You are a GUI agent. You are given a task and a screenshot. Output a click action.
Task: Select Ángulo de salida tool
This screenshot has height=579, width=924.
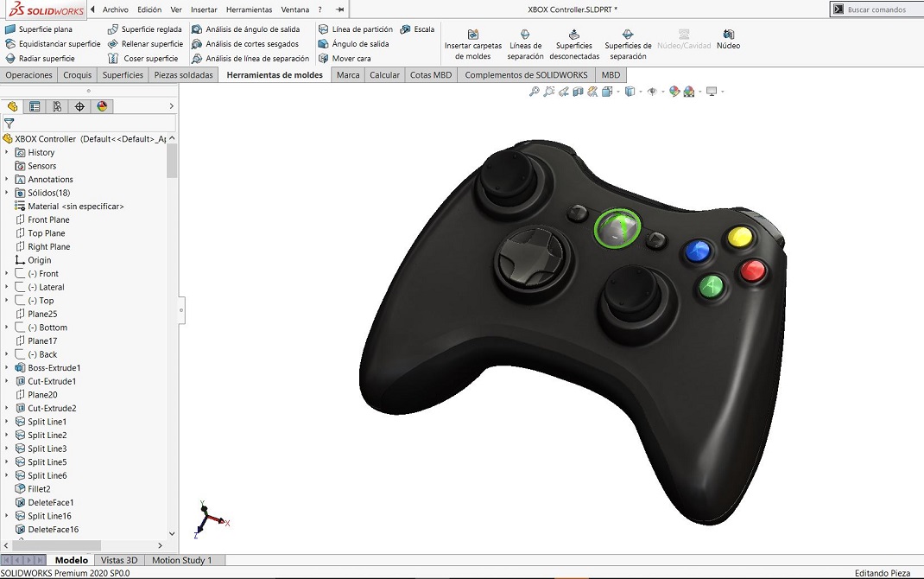353,43
